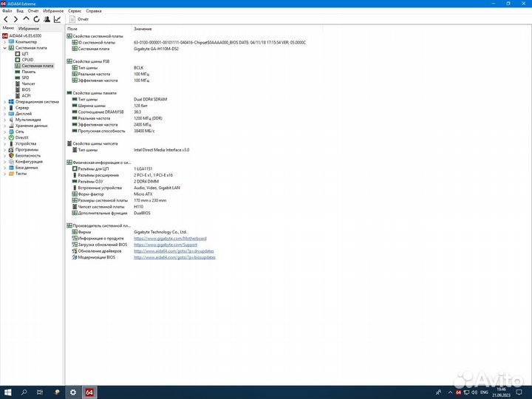Click the Back navigation arrow
Image resolution: width=532 pixels, height=399 pixels.
point(6,19)
